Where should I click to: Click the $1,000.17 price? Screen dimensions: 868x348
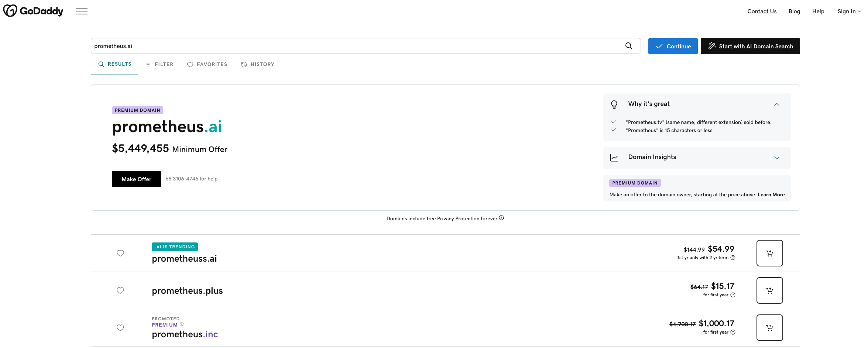tap(716, 324)
